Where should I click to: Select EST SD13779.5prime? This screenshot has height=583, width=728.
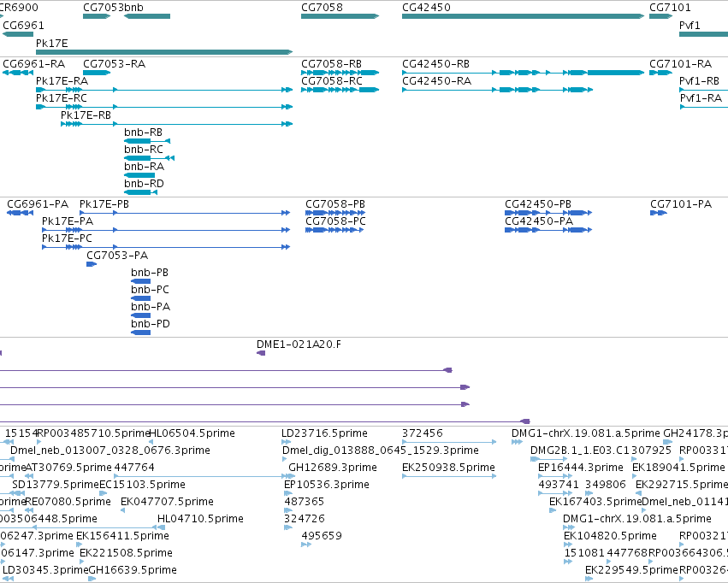56,485
